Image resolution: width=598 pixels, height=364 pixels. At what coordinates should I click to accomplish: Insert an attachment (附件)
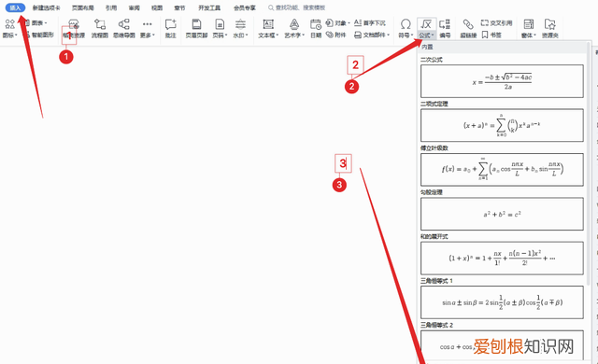tap(336, 35)
